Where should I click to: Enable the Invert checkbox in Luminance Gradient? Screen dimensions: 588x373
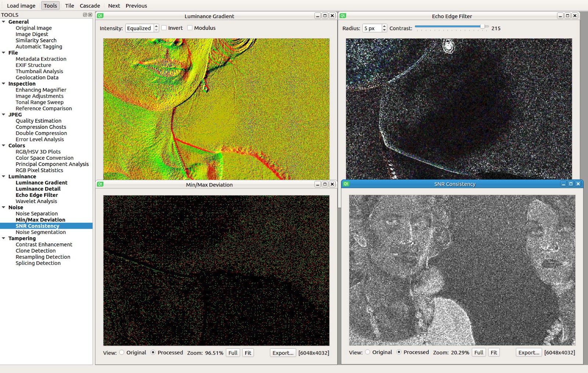tap(164, 28)
